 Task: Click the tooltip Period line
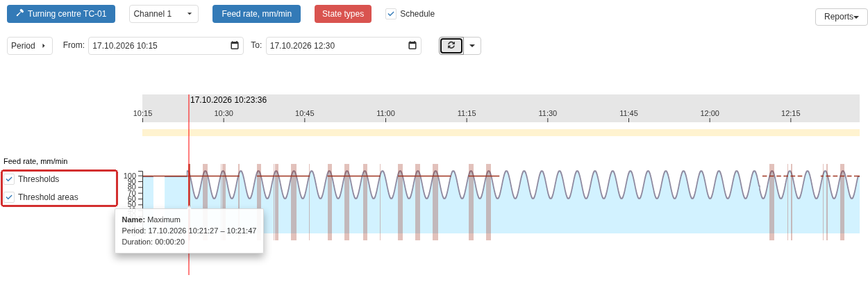pos(189,231)
